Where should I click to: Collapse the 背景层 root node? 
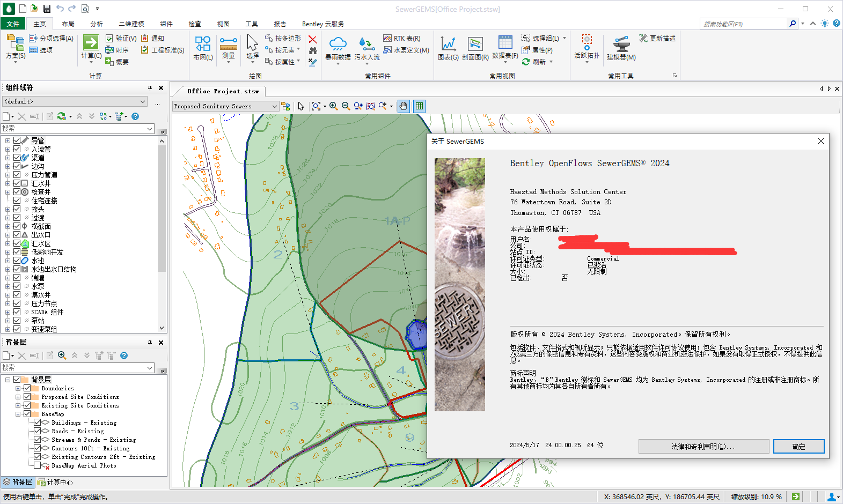click(8, 380)
